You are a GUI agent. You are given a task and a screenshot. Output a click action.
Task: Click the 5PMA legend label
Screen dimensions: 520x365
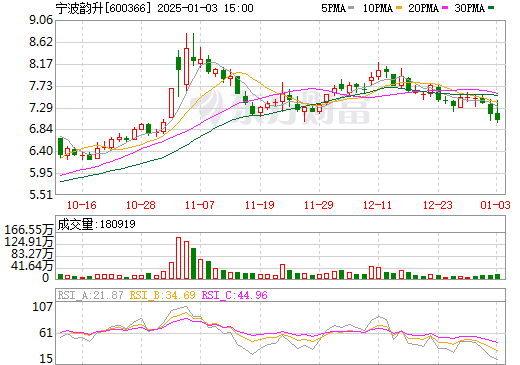tap(333, 8)
